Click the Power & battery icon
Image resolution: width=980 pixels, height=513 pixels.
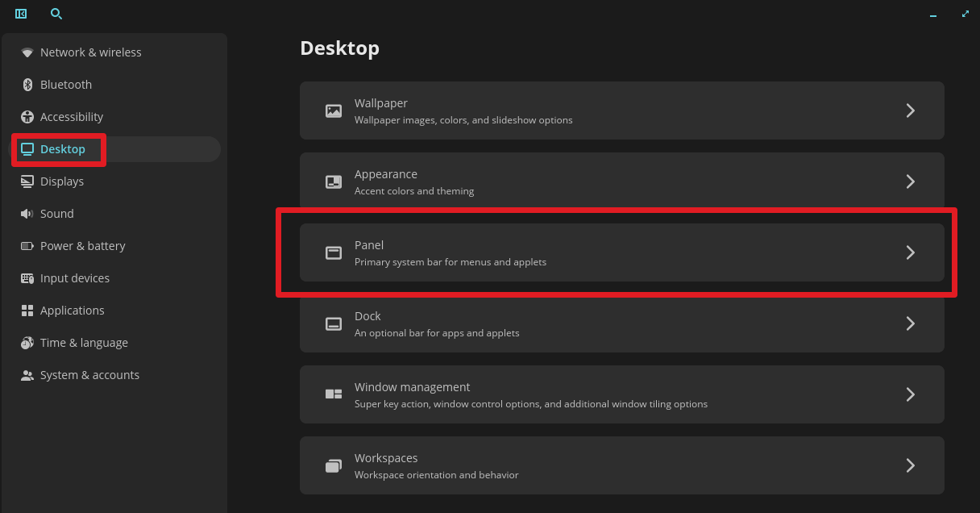click(27, 245)
